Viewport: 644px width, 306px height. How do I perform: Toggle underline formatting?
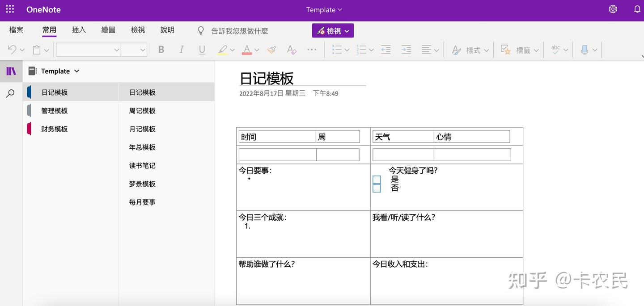click(x=202, y=50)
